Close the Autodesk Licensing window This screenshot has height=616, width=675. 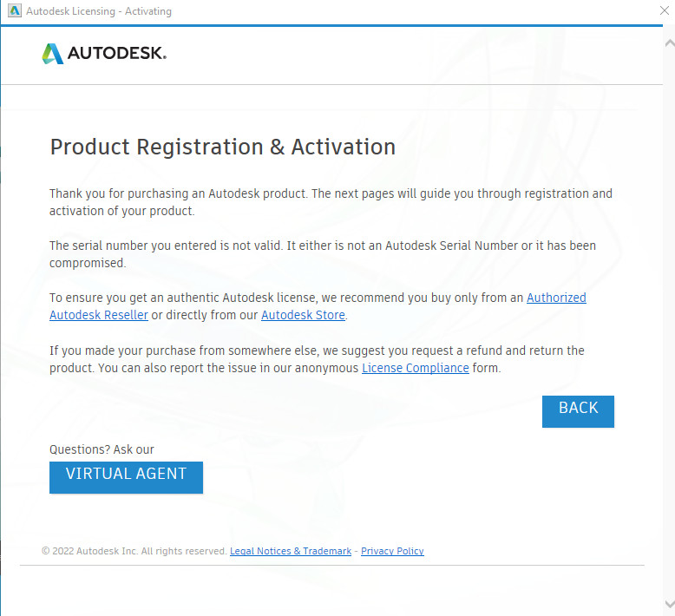[x=665, y=10]
